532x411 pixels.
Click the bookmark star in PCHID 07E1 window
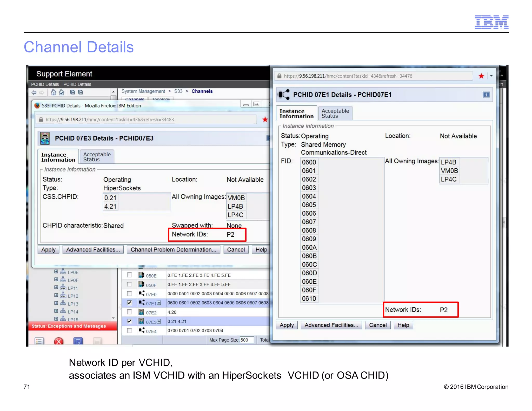click(x=481, y=76)
